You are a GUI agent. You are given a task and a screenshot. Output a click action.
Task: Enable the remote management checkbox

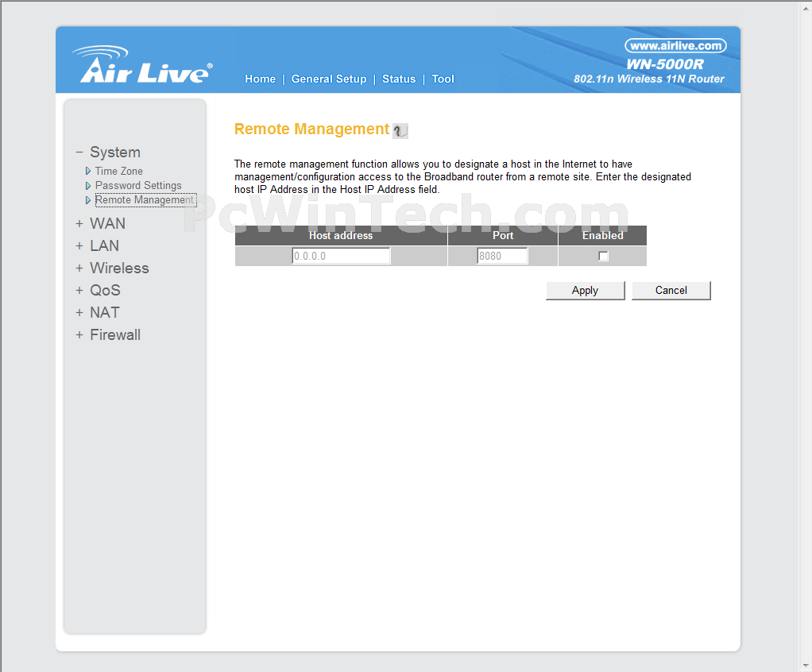(603, 256)
